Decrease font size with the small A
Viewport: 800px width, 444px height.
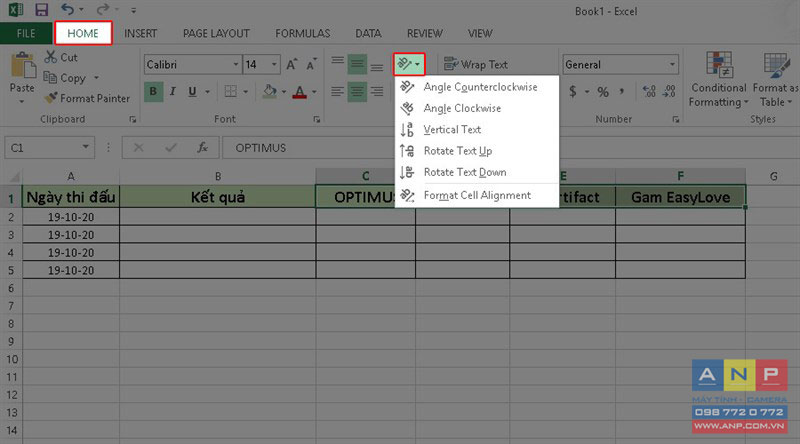click(x=311, y=64)
